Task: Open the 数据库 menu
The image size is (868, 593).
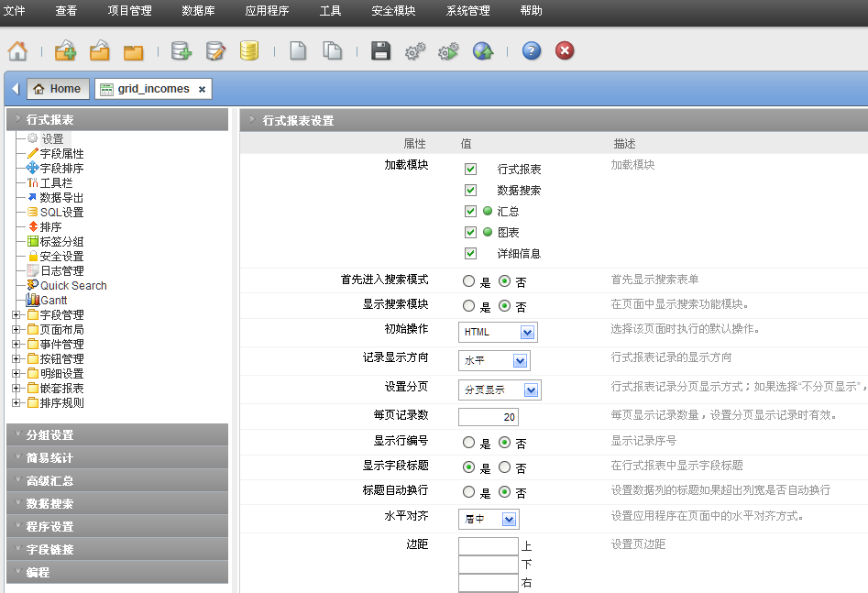Action: 198,11
